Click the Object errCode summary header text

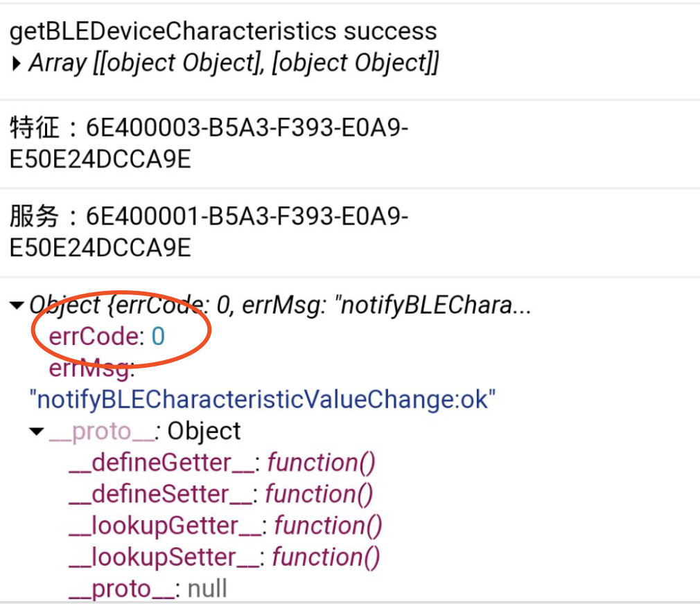tap(277, 305)
